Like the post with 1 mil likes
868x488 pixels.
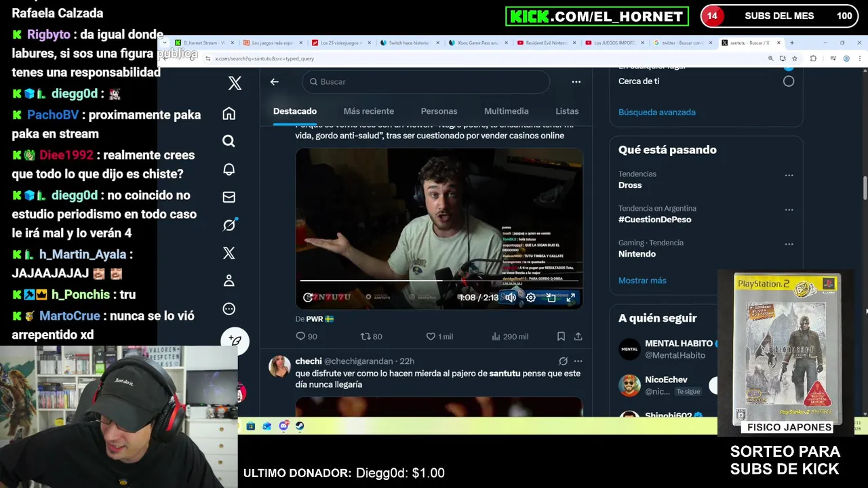pos(439,336)
